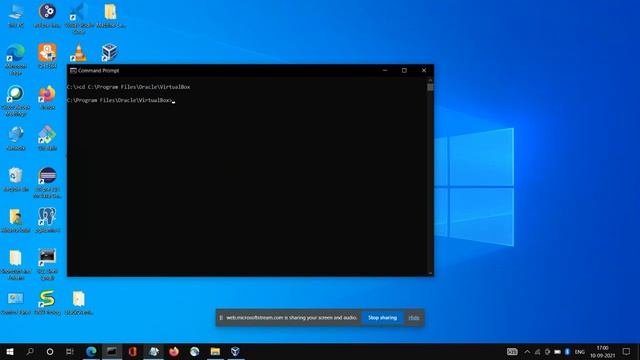Viewport: 640px width, 360px height.
Task: Launch Microsoft Office from the taskbar
Action: pyautogui.click(x=133, y=351)
